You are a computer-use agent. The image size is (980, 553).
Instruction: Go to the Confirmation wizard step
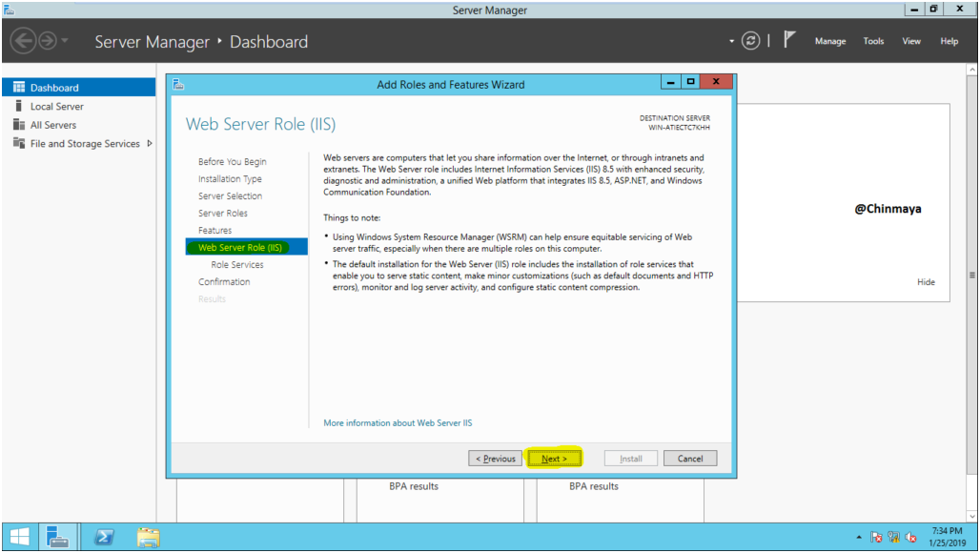[x=224, y=282]
